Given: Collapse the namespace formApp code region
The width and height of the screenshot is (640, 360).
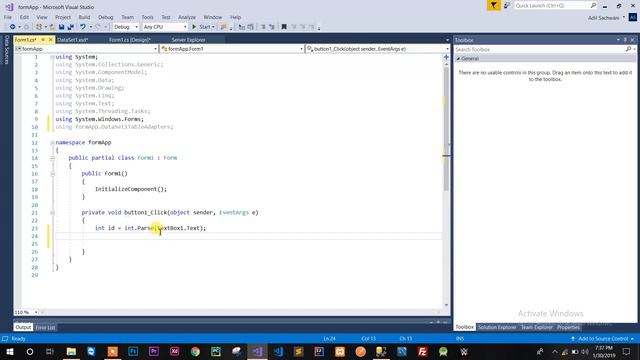Looking at the screenshot, I should 52,142.
